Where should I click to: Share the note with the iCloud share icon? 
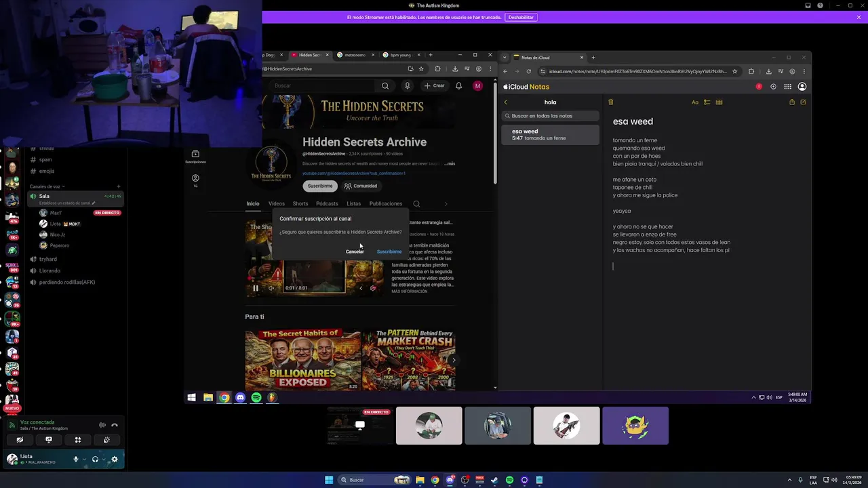(791, 102)
